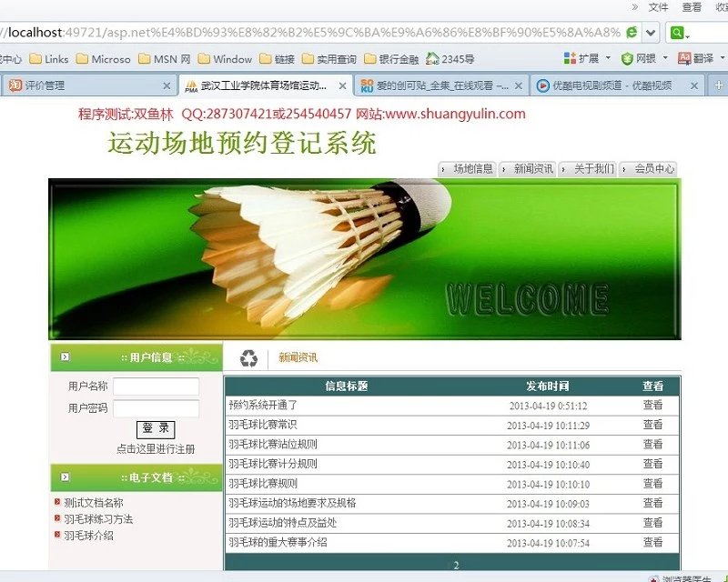This screenshot has height=582, width=728.
Task: Open the MSN 网 bookmark folder
Action: pyautogui.click(x=165, y=59)
